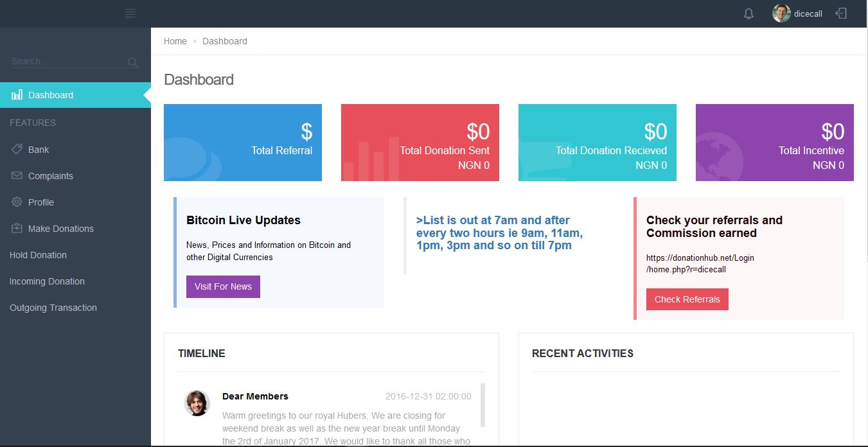This screenshot has width=868, height=447.
Task: Open Complaints via the envelope icon
Action: pyautogui.click(x=17, y=175)
